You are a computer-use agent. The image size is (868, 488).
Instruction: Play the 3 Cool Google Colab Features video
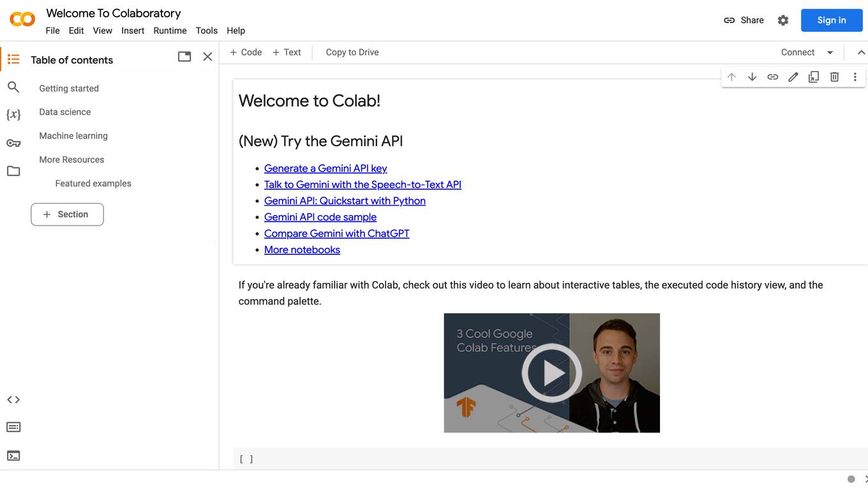tap(551, 373)
